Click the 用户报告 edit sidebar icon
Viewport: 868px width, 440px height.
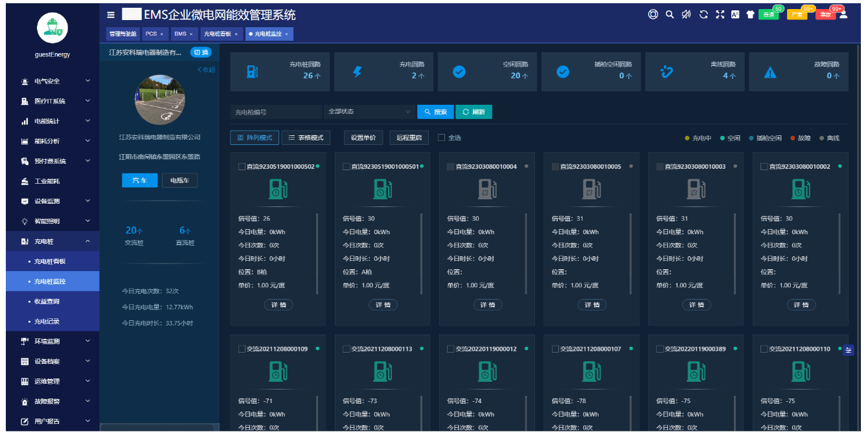(x=25, y=421)
